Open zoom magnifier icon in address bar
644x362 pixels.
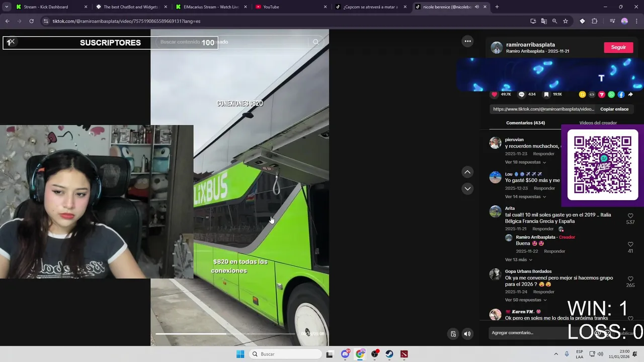coord(554,21)
